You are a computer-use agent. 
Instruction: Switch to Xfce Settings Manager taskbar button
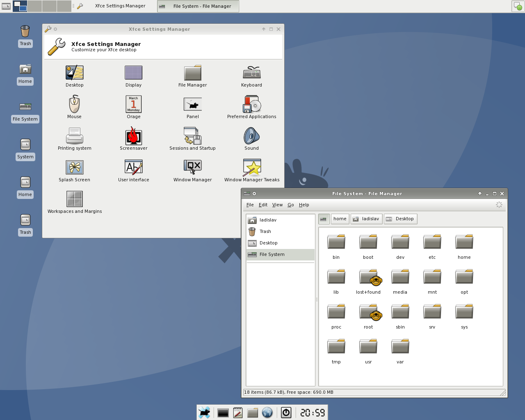click(116, 6)
